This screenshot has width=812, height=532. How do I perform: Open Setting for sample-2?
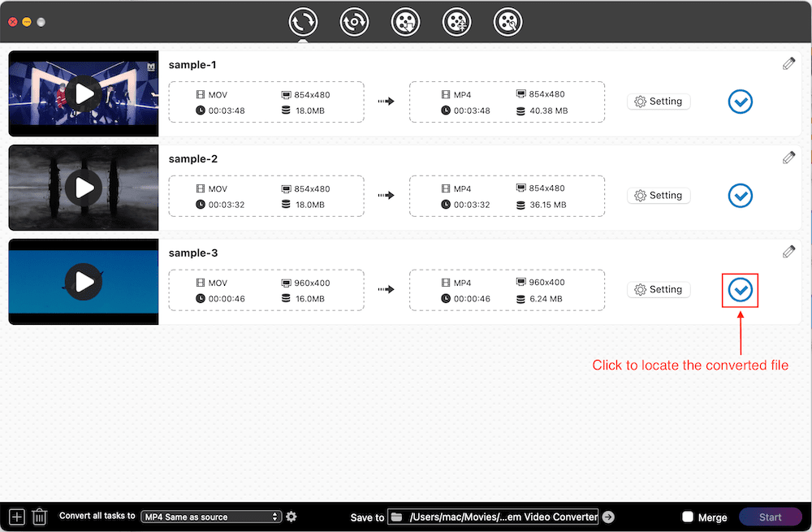(x=659, y=195)
